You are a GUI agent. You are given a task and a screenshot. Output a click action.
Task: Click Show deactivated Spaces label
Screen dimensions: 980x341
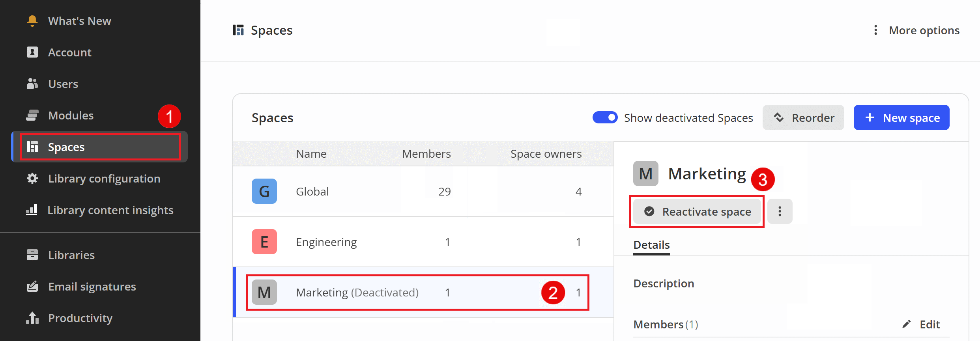click(x=688, y=118)
